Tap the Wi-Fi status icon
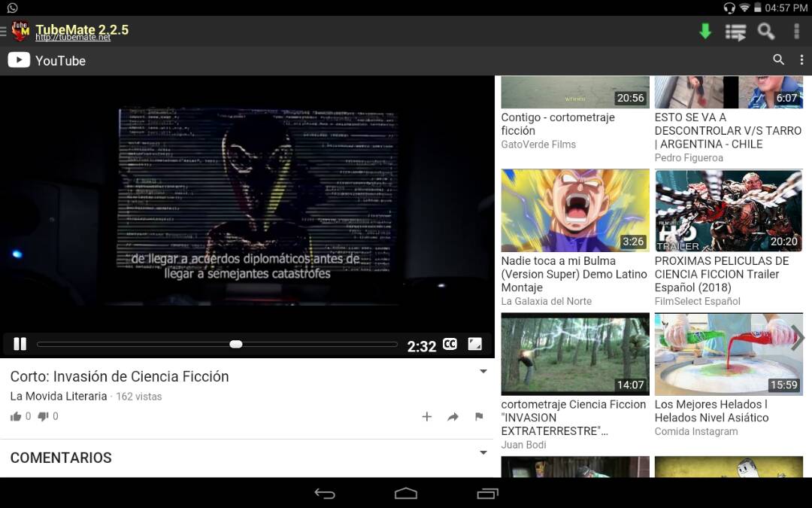Image resolution: width=812 pixels, height=508 pixels. click(x=744, y=8)
